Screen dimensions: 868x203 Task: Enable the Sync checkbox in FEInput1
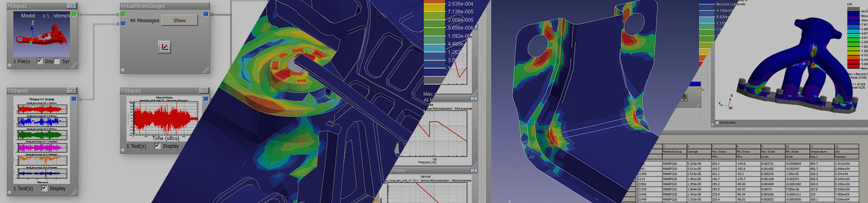coord(57,61)
